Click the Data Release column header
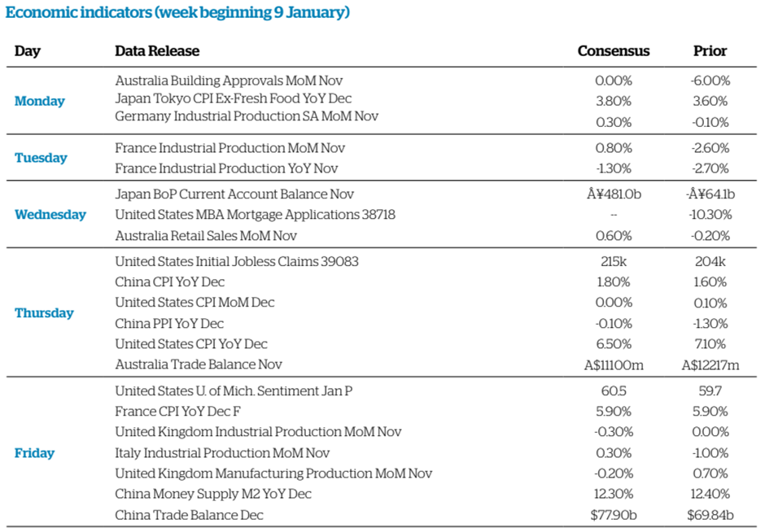The image size is (765, 532). coord(157,51)
